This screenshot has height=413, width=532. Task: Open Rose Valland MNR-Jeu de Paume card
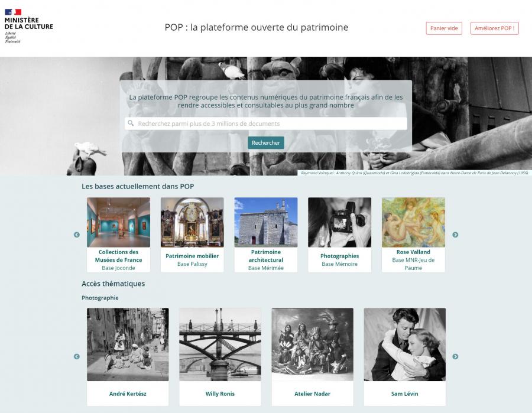(413, 235)
